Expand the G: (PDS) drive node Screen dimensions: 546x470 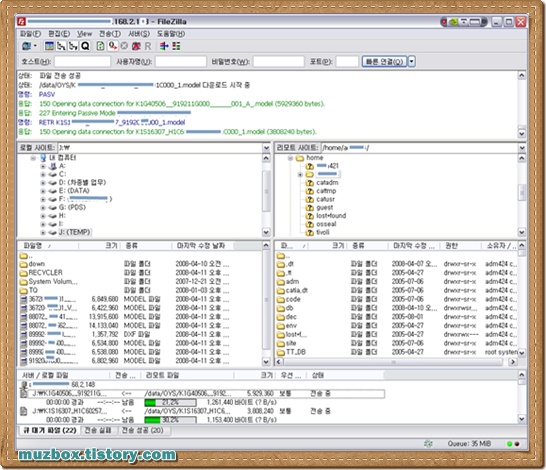coord(43,207)
